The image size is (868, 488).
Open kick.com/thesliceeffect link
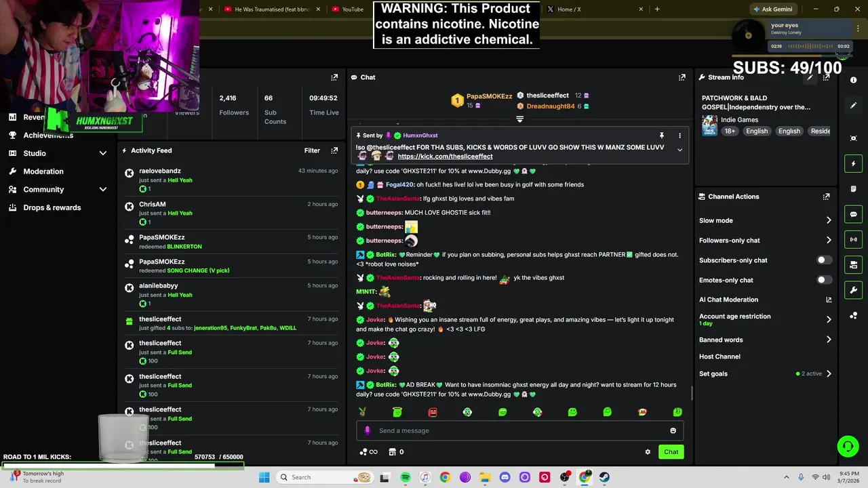(x=445, y=157)
